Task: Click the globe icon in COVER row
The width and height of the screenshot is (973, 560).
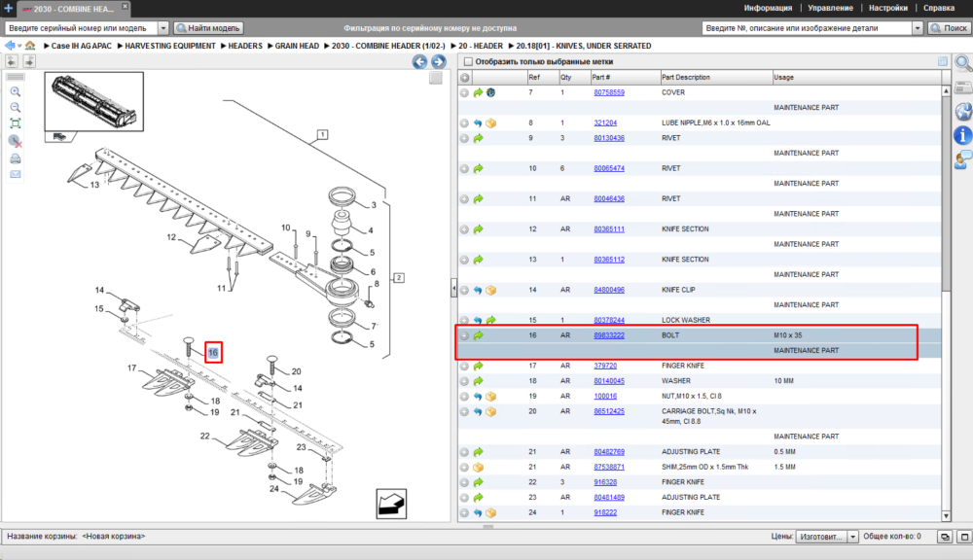Action: (x=490, y=92)
